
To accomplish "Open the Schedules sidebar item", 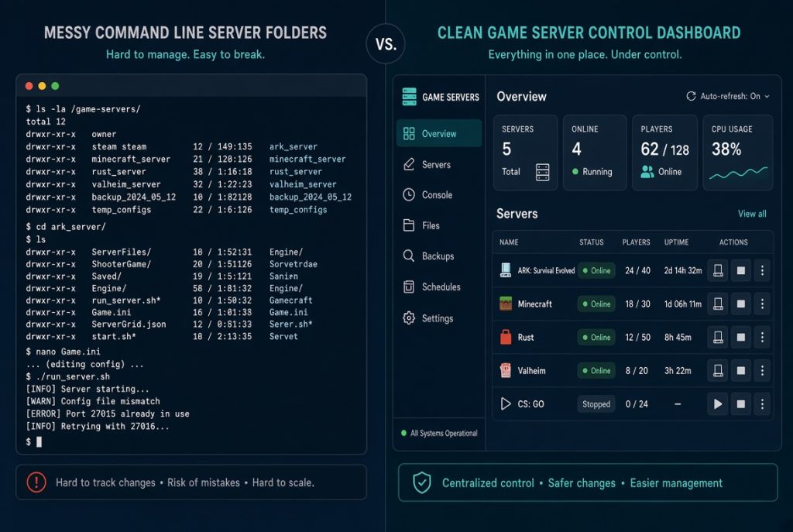I will click(438, 287).
